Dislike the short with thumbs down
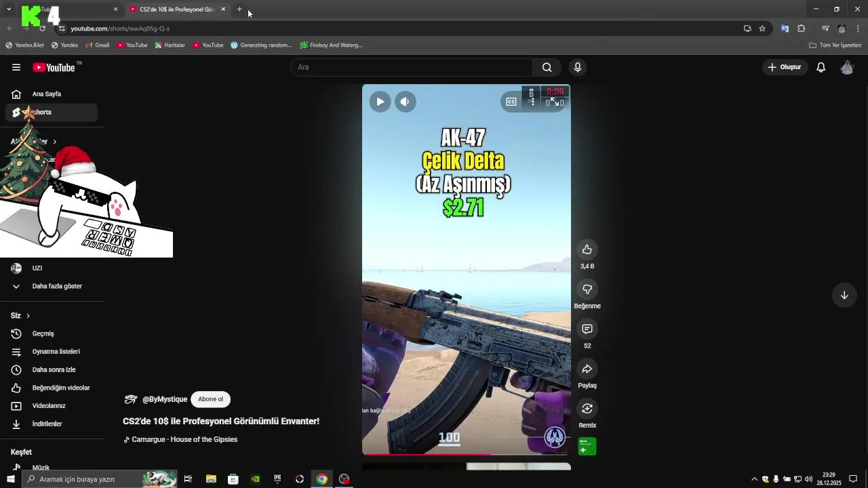 [587, 289]
